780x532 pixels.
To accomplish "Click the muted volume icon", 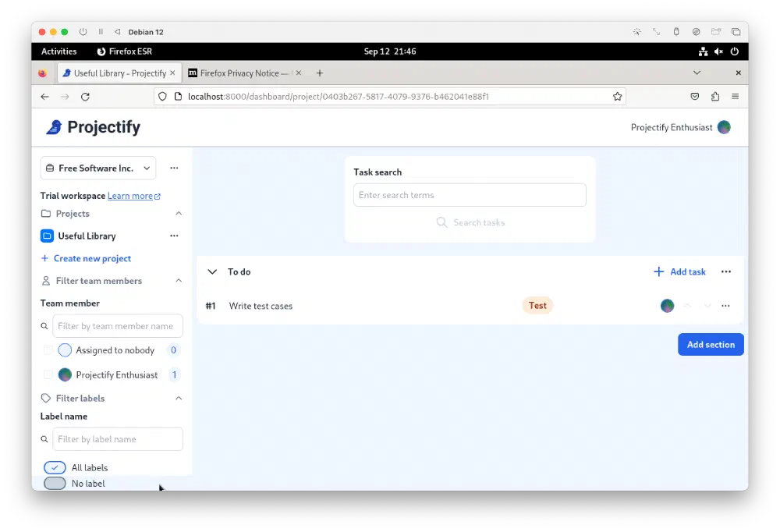I will [x=719, y=51].
